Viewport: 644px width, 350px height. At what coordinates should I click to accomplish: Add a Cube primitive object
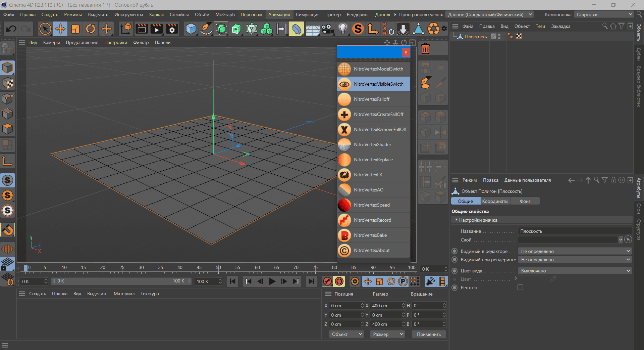[x=191, y=29]
